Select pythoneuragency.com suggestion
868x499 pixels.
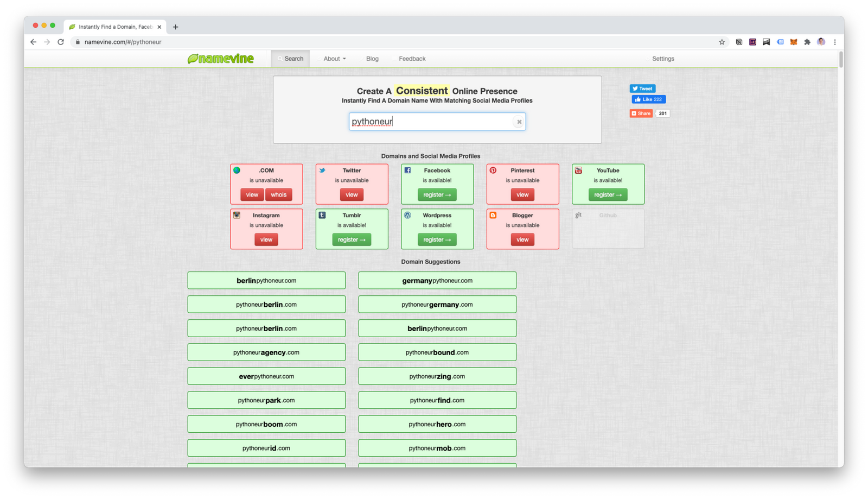pyautogui.click(x=266, y=352)
